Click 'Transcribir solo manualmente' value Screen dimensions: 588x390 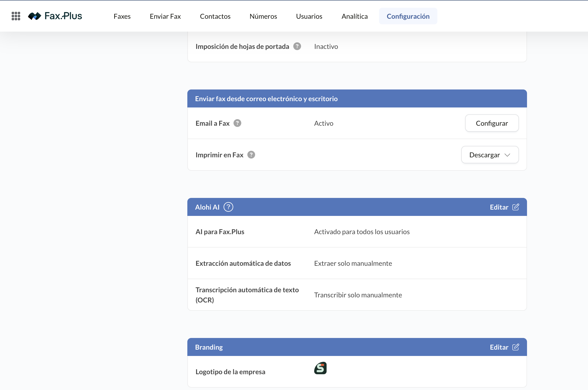point(358,295)
